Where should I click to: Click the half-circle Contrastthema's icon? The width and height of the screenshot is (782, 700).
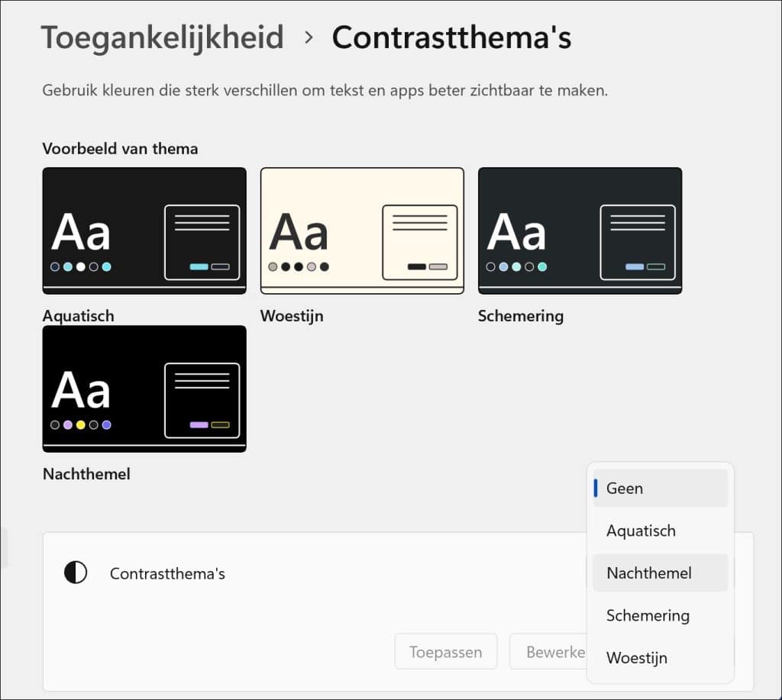tap(76, 573)
